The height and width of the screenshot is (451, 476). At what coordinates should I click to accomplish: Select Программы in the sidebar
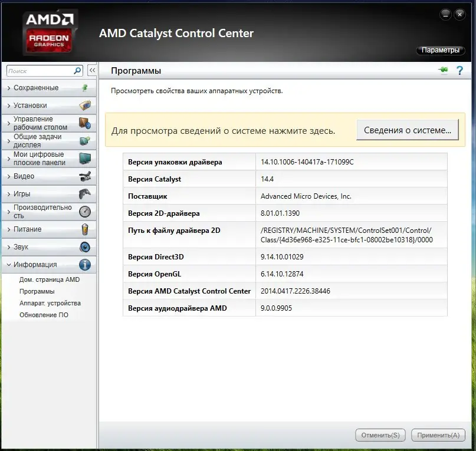click(x=37, y=291)
